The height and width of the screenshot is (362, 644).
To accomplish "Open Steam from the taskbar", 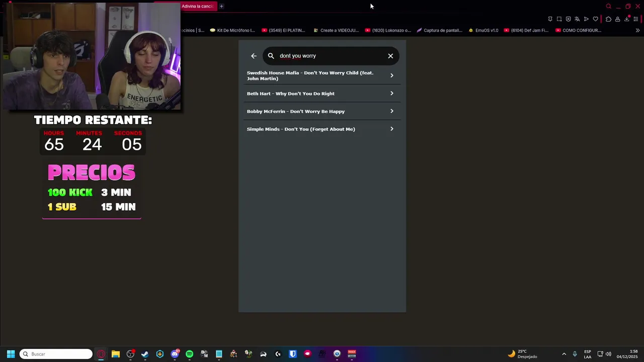I will point(145,354).
